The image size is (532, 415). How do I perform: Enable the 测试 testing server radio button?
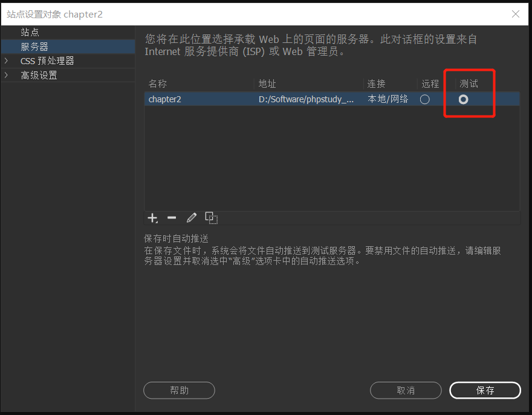(463, 99)
